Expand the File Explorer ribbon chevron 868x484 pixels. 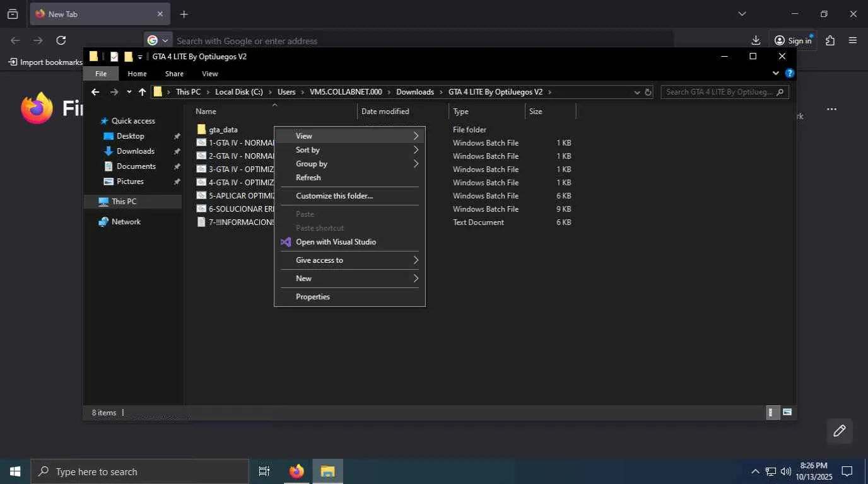776,73
